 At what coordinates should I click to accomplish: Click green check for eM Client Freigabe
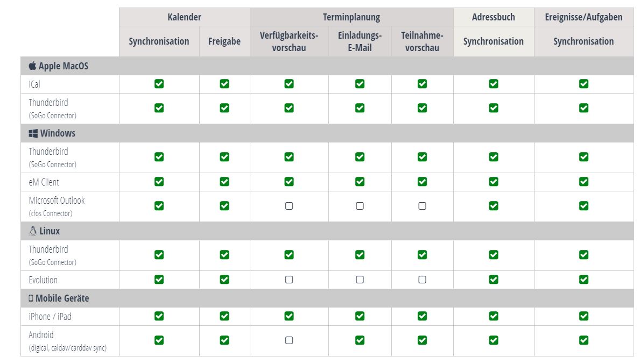[x=224, y=182]
